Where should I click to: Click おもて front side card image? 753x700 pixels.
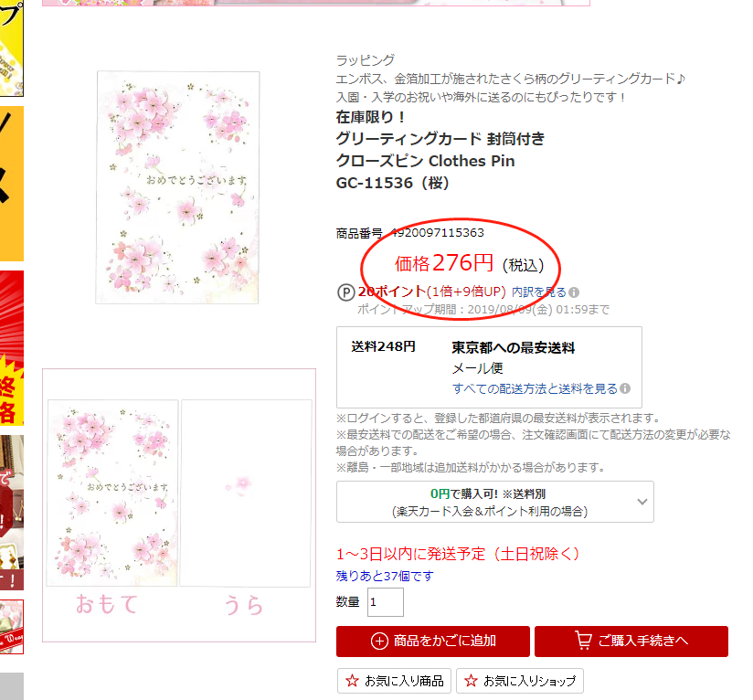(x=112, y=493)
